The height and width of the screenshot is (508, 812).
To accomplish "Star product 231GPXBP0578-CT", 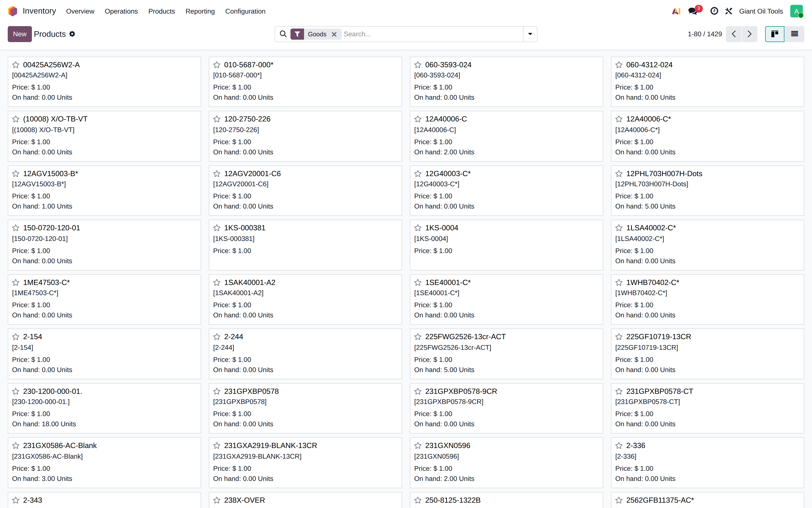I will (619, 391).
